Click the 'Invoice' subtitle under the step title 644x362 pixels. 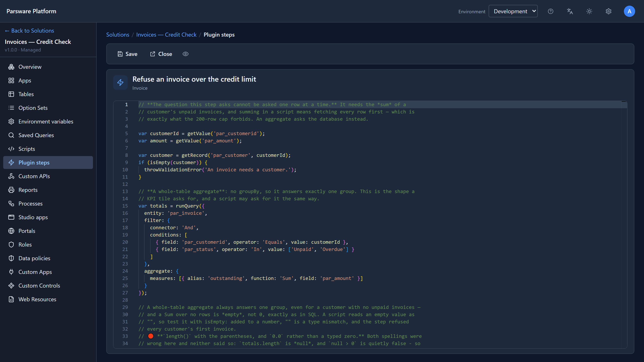pyautogui.click(x=140, y=88)
